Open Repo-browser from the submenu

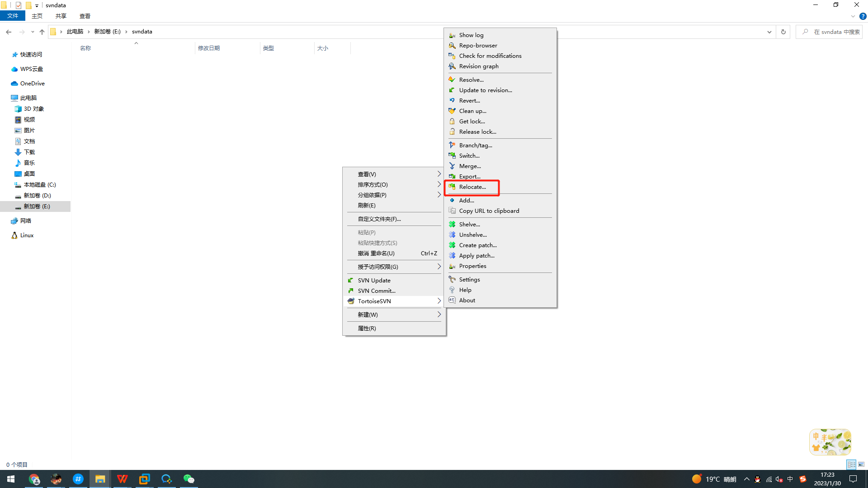(x=477, y=46)
